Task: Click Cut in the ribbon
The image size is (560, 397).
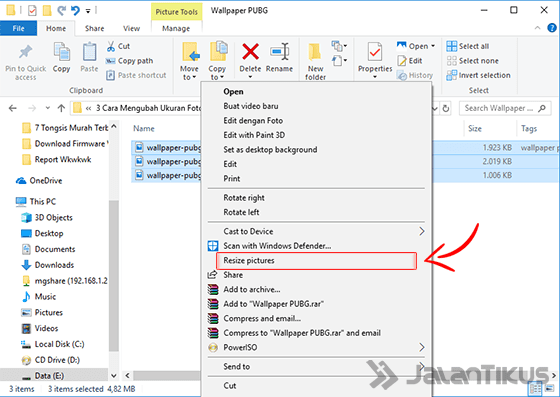Action: [118, 46]
